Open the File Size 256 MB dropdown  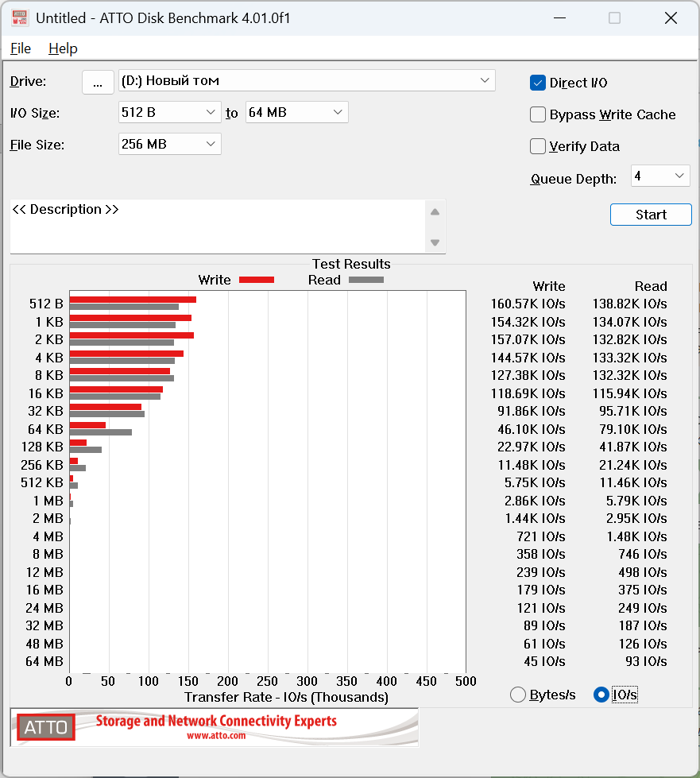pyautogui.click(x=170, y=145)
